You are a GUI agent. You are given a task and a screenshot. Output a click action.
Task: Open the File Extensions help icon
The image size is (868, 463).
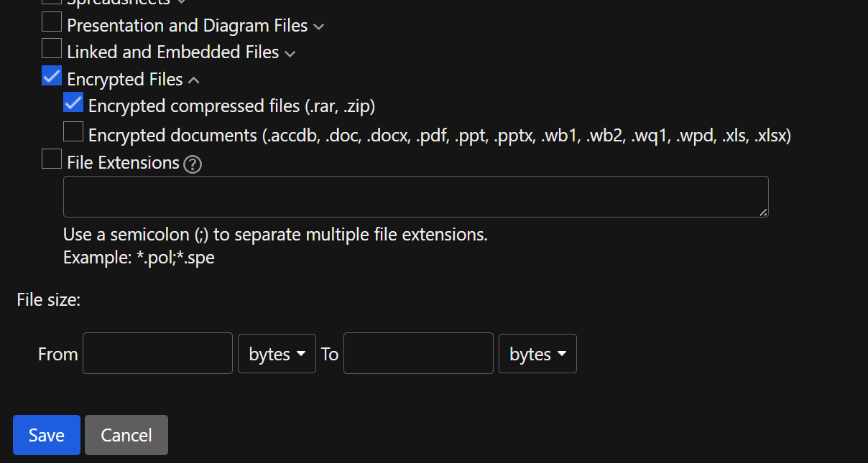coord(193,164)
